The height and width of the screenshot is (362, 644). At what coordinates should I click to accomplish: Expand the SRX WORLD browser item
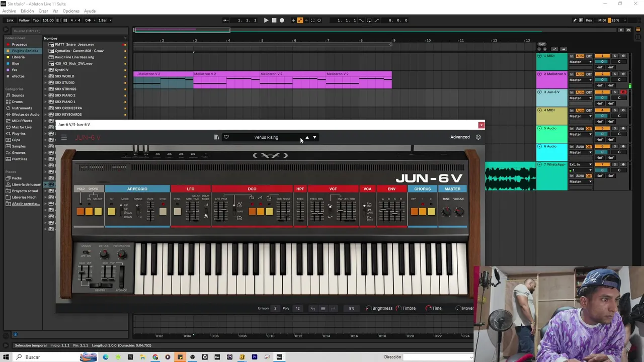(45, 76)
